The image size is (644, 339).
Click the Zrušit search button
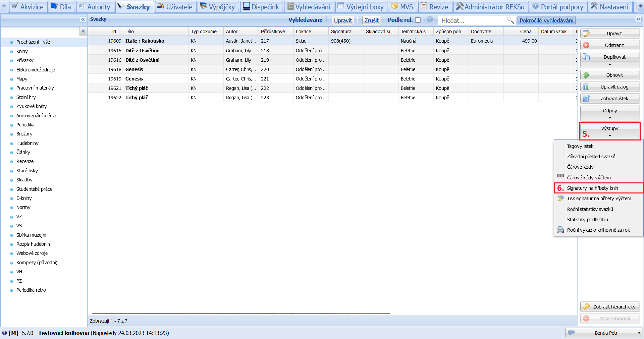(372, 20)
